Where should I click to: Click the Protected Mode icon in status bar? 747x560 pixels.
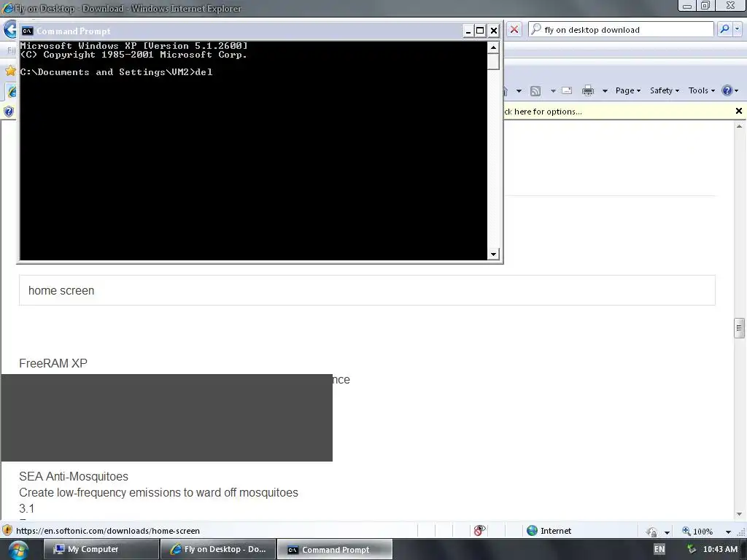click(x=651, y=532)
